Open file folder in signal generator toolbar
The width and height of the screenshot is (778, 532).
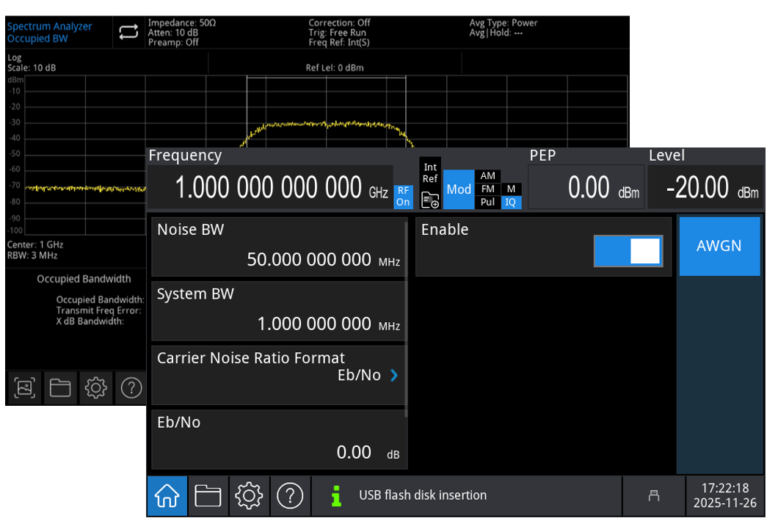point(208,497)
